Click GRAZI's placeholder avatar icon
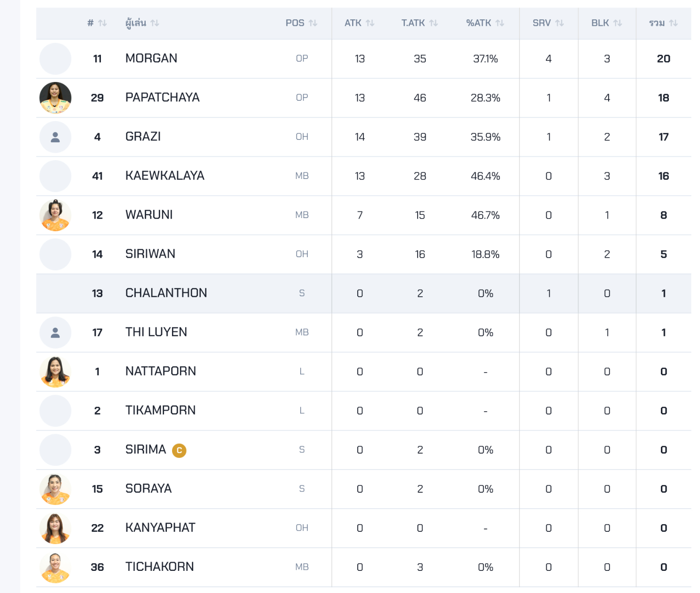700x593 pixels. coord(55,137)
